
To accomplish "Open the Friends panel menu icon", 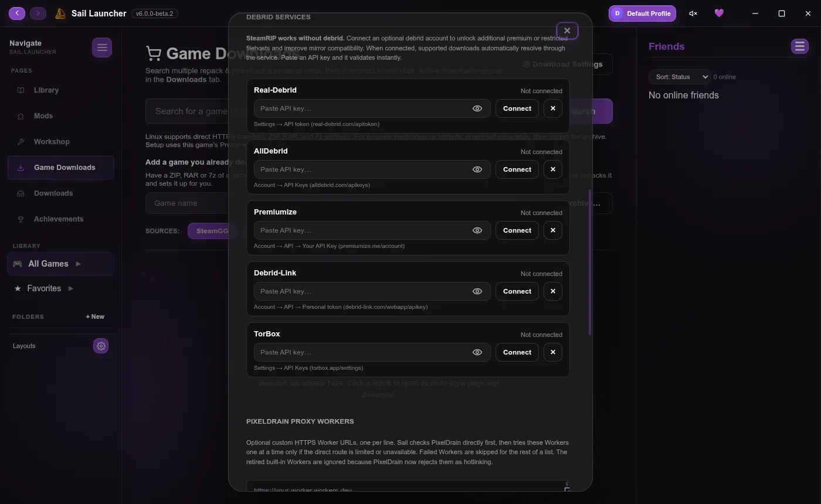I will (799, 46).
